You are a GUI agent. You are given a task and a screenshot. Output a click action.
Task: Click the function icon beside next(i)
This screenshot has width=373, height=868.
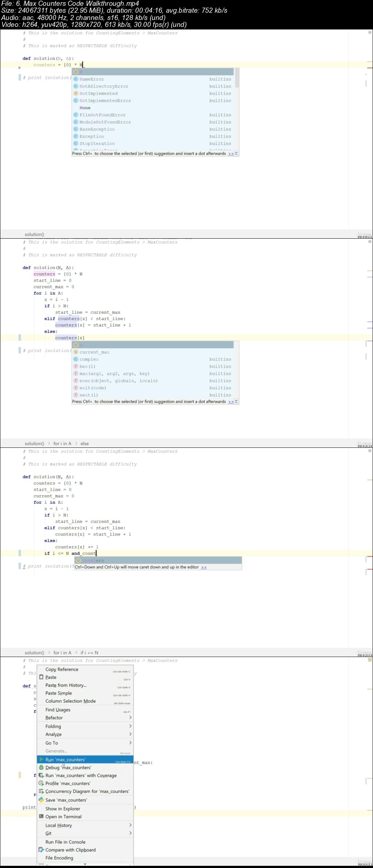[76, 395]
